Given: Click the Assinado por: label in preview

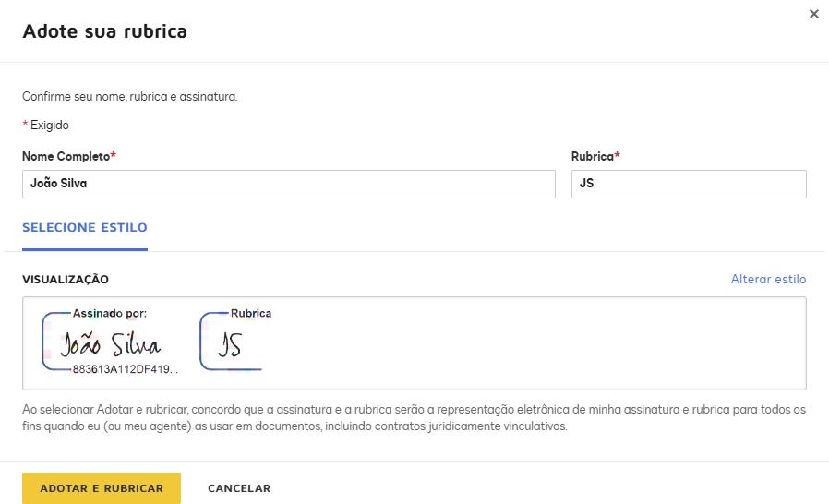Looking at the screenshot, I should point(110,313).
